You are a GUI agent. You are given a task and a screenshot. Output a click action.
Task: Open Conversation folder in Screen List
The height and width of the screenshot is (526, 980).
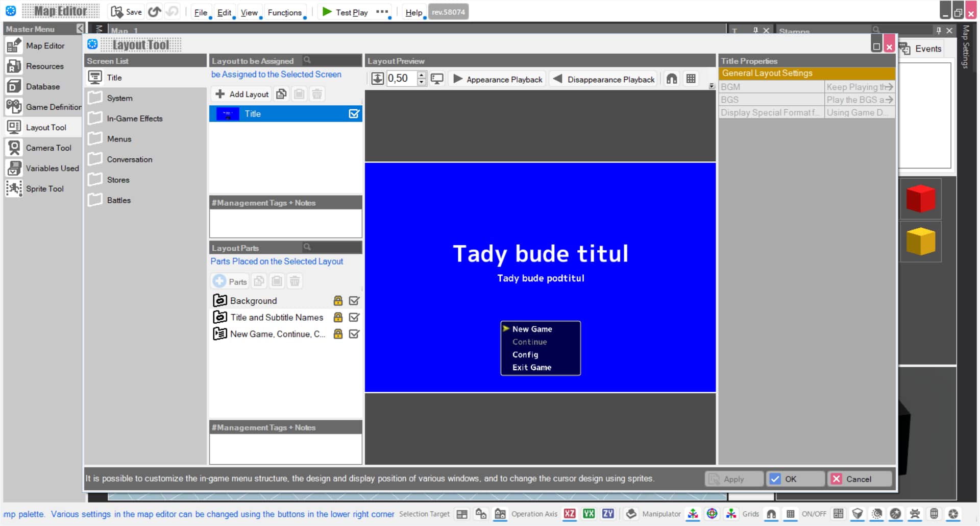pos(145,159)
